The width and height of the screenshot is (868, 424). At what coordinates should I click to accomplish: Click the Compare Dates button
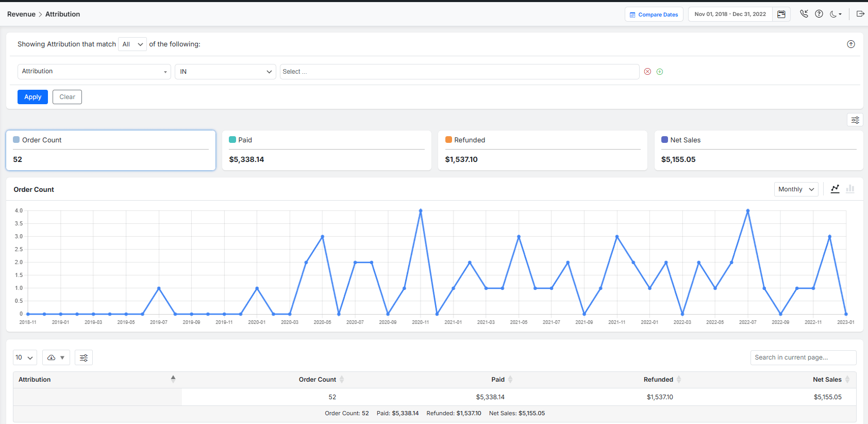click(x=654, y=14)
